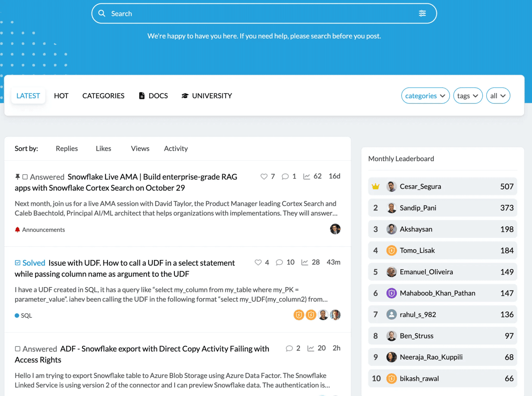
Task: Switch to the LATEST tab
Action: [28, 96]
